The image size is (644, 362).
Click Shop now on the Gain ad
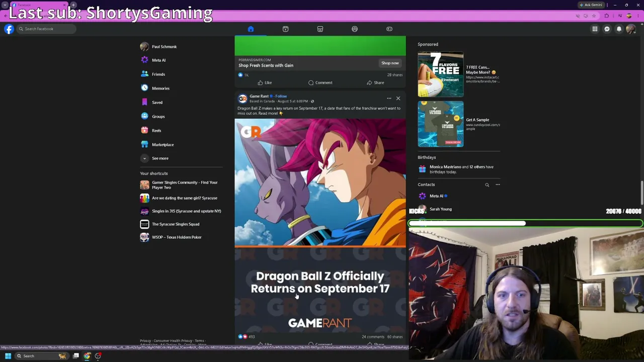click(x=390, y=63)
